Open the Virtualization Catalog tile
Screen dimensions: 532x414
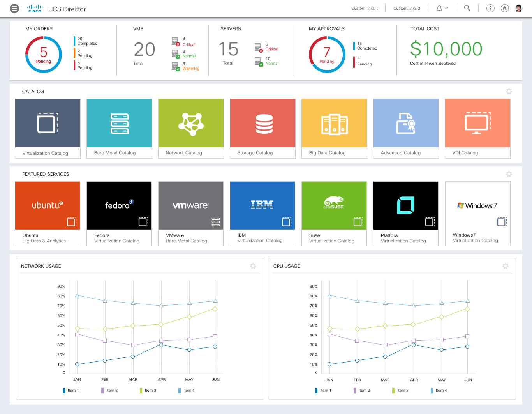pyautogui.click(x=48, y=129)
